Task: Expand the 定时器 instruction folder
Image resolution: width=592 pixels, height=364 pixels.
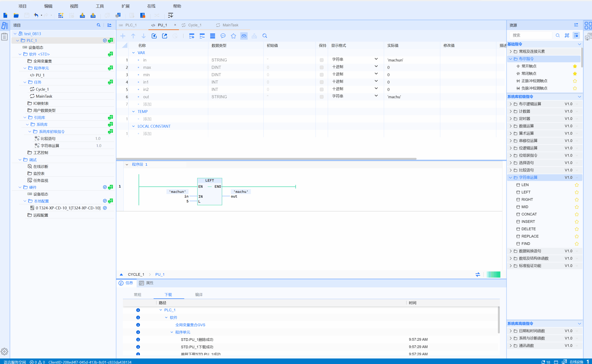Action: 510,119
